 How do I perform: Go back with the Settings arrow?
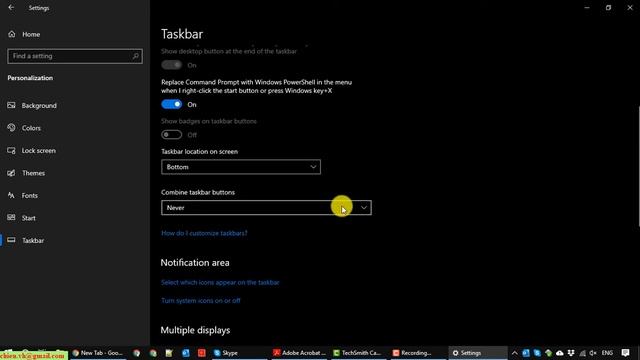11,7
